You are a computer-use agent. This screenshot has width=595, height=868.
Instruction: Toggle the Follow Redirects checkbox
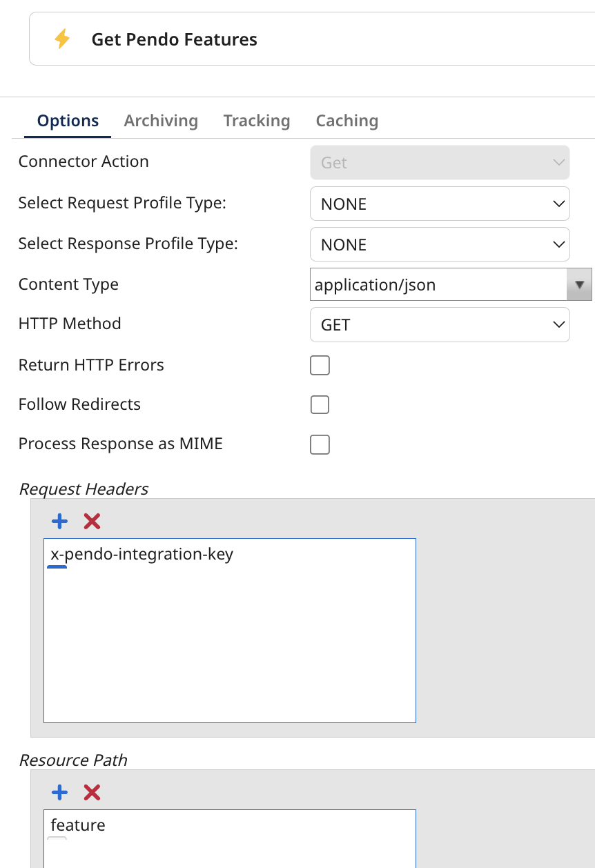(320, 404)
